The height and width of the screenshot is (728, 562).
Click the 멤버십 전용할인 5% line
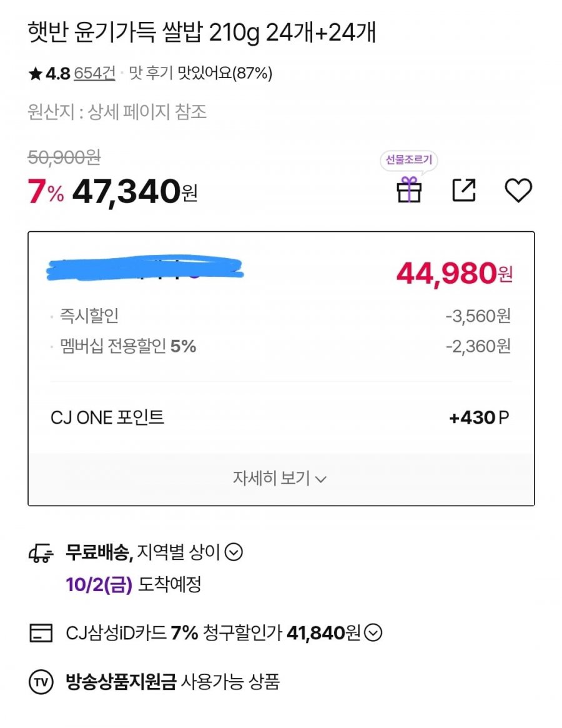280,346
